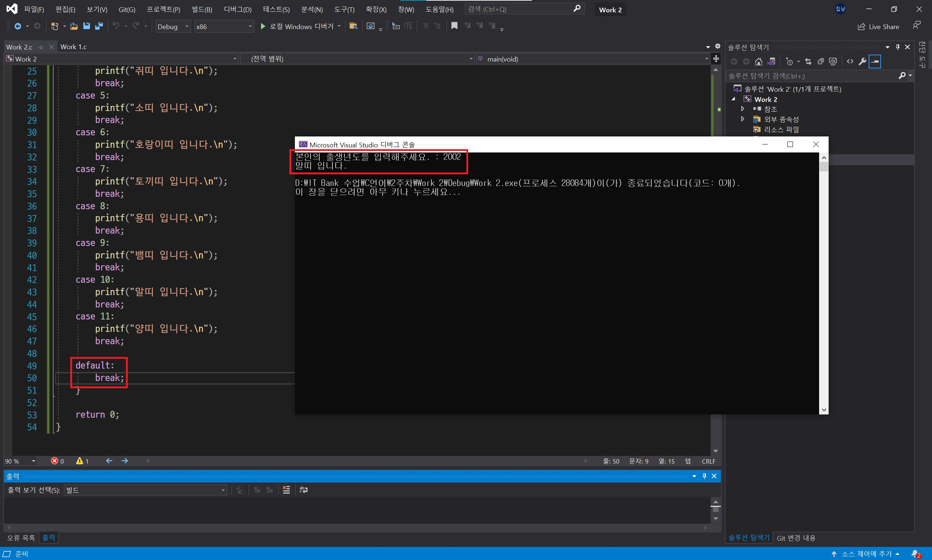Open the Debug configuration dropdown
932x560 pixels.
tap(187, 27)
